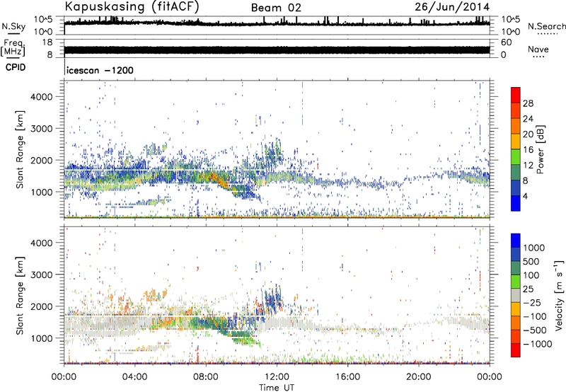Select the "CPID" row label

(x=16, y=67)
